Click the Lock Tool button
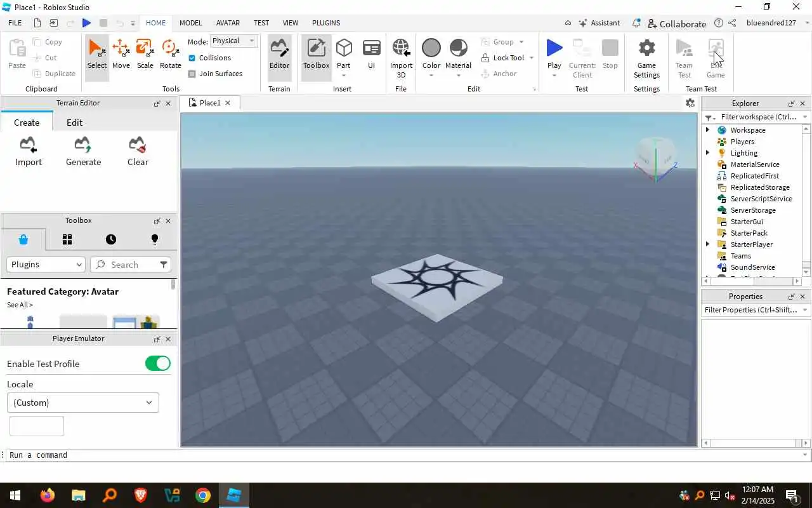 (502, 58)
